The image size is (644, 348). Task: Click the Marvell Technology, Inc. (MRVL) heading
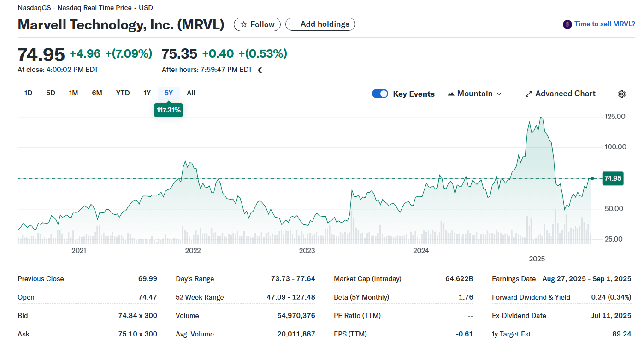click(121, 25)
